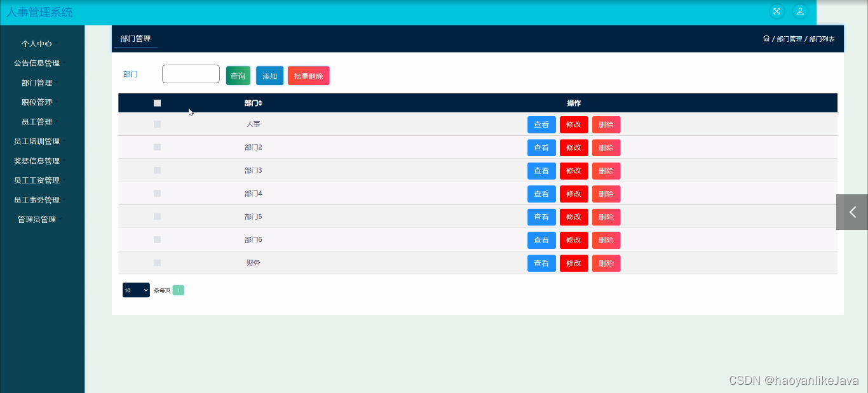Image resolution: width=868 pixels, height=393 pixels.
Task: Sort by the 部门 column arrows
Action: pyautogui.click(x=260, y=103)
